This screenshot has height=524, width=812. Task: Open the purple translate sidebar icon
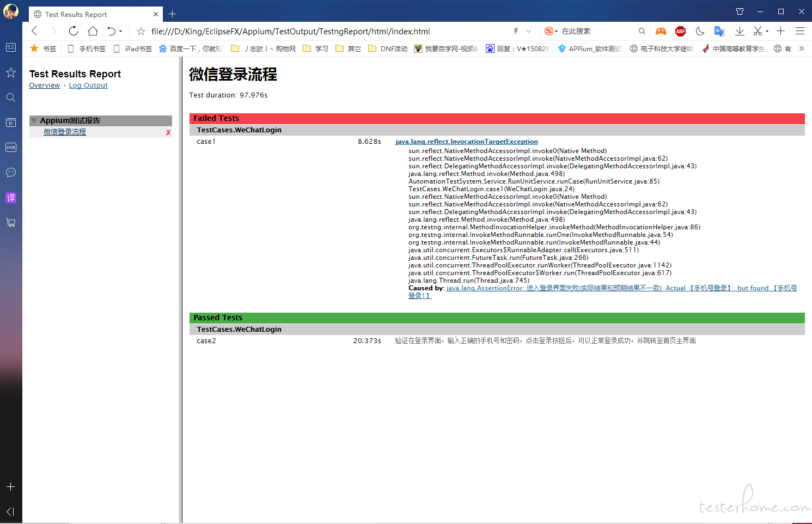click(x=11, y=198)
